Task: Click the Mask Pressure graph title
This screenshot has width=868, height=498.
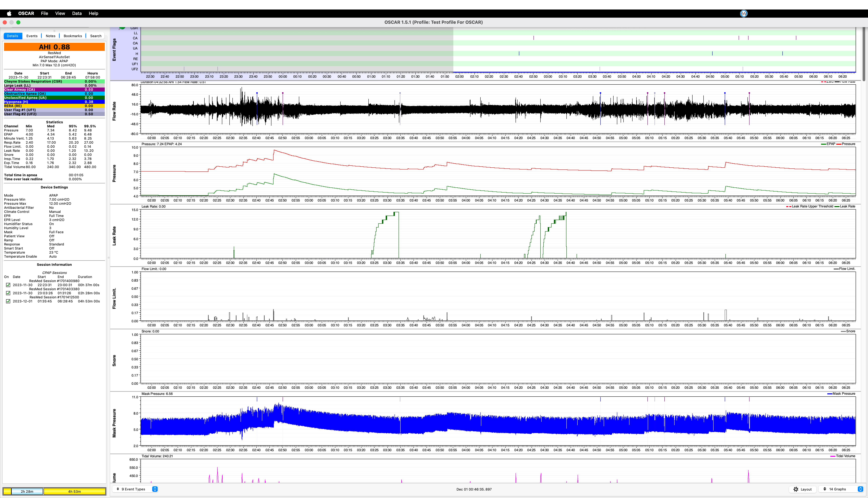Action: click(114, 423)
